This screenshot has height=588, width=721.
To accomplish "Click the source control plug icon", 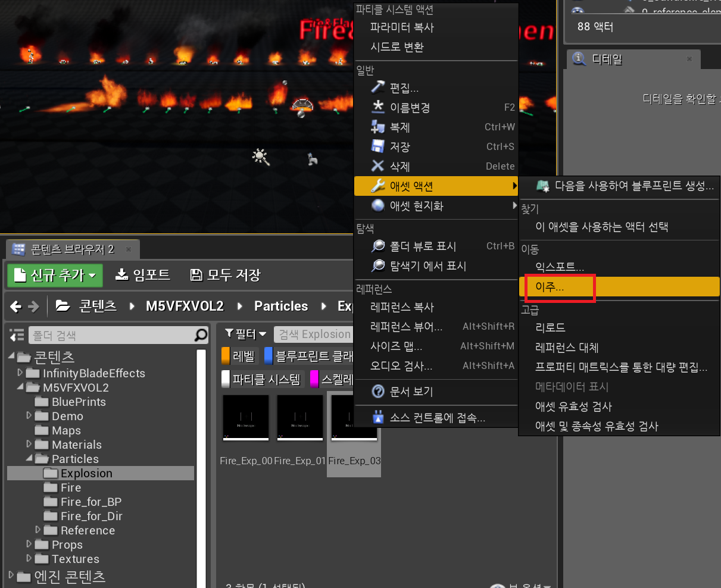I will [377, 417].
